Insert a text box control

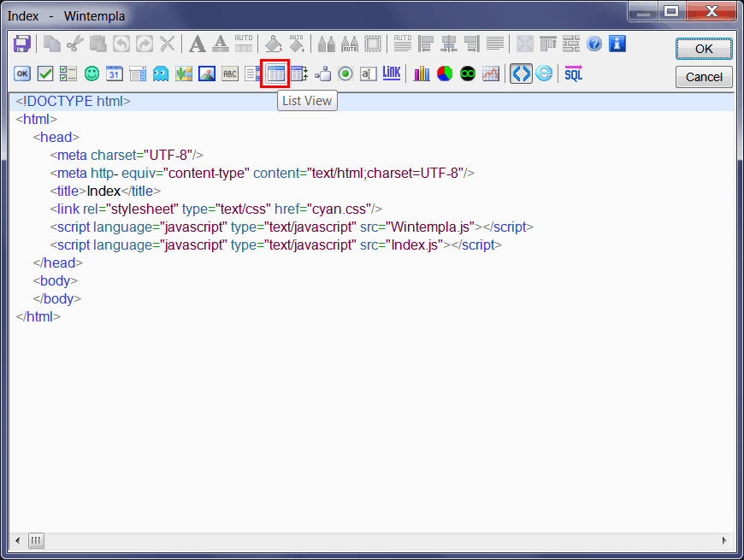[369, 74]
